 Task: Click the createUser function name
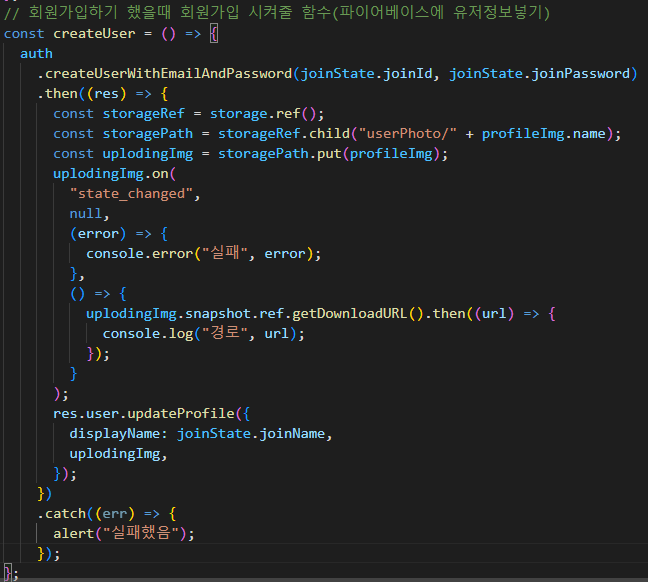(94, 33)
